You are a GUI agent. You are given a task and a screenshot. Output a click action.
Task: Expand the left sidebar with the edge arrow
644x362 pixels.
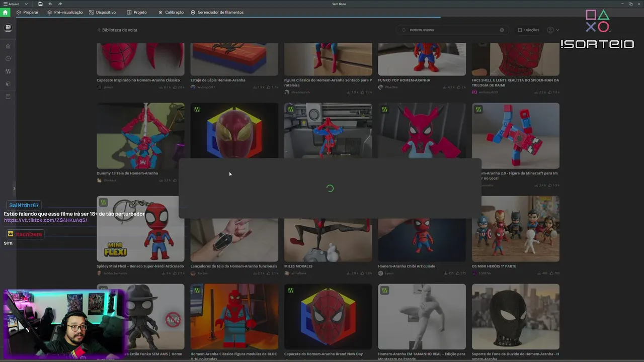(14, 189)
